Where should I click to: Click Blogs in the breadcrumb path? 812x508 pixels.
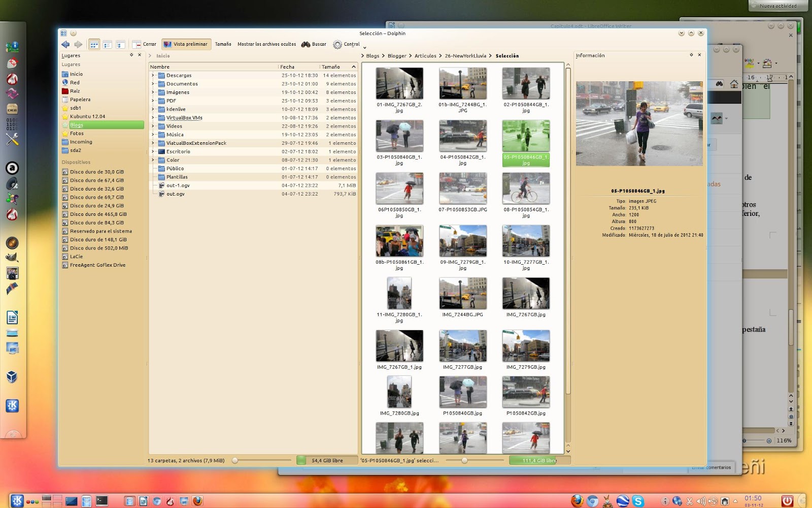[x=373, y=56]
